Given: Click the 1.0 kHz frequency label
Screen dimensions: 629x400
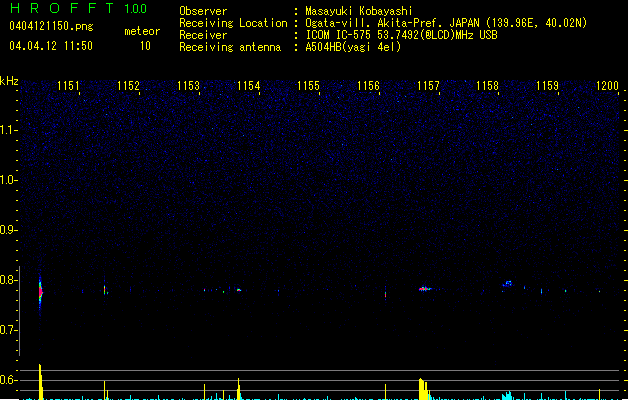Looking at the screenshot, I should click(8, 180).
